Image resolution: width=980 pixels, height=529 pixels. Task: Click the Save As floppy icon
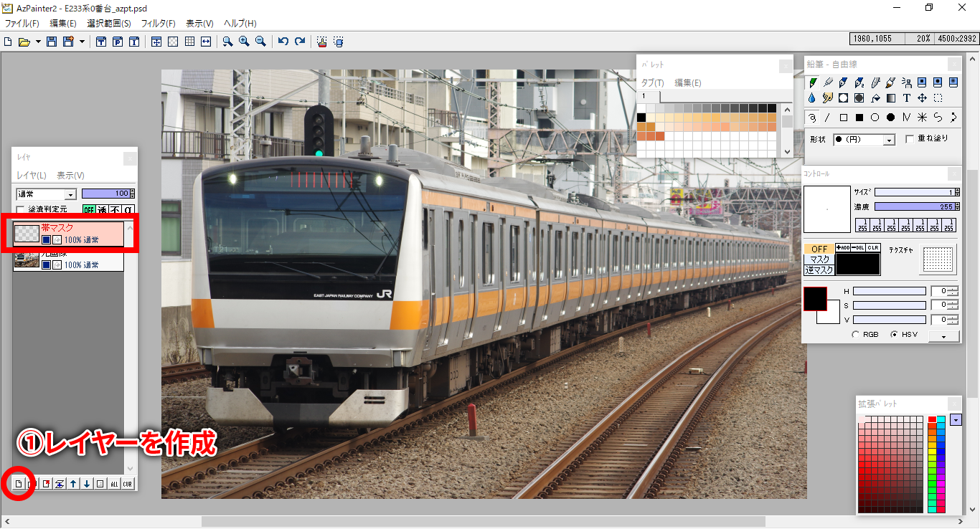pos(69,42)
